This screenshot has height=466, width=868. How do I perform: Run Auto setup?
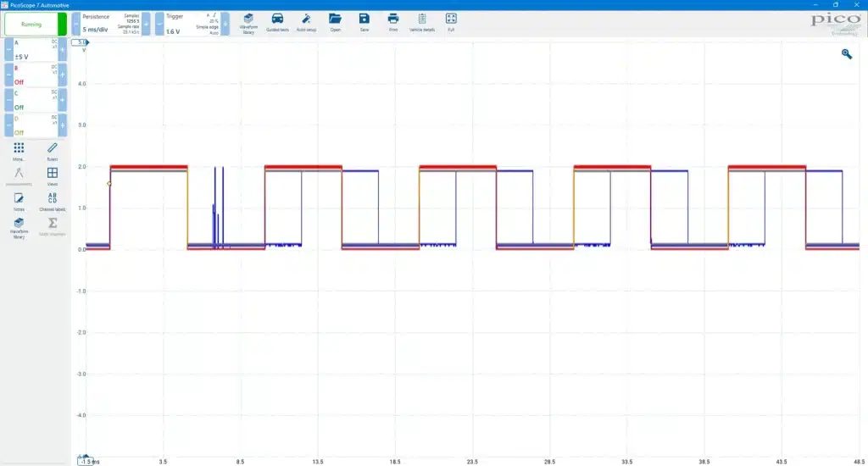coord(306,23)
